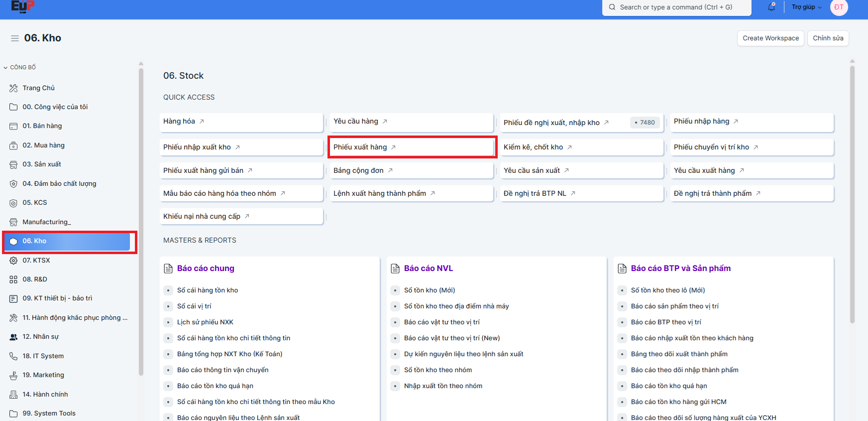Open 03. Sản xuất workspace
This screenshot has height=421, width=868.
(42, 164)
